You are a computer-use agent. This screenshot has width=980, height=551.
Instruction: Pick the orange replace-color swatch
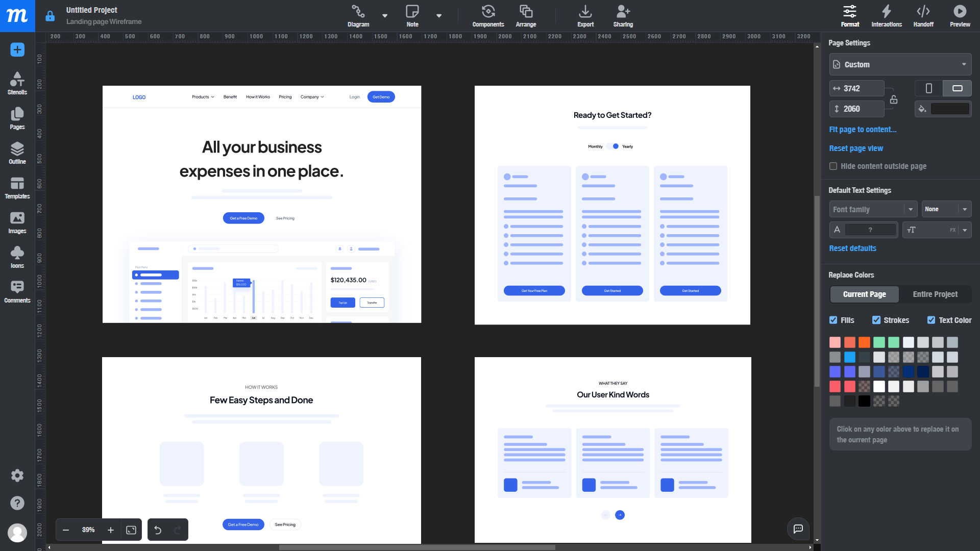[864, 342]
